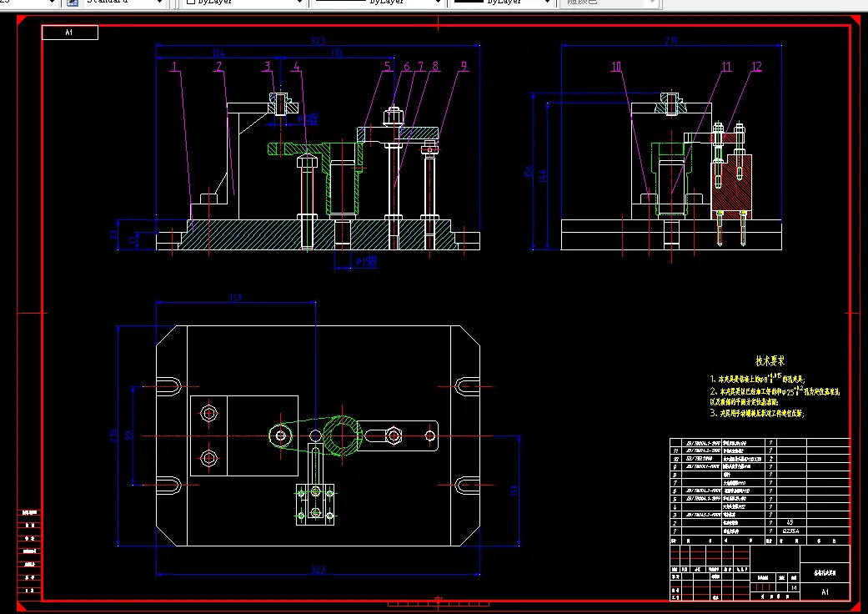Select the 111 dimension beside plan view
Screen dimensions: 868x614
click(x=514, y=491)
